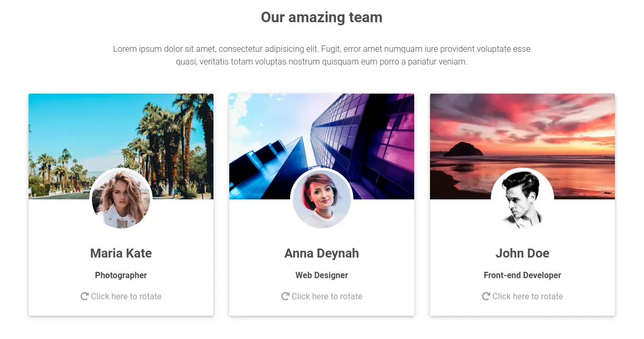The width and height of the screenshot is (644, 339).
Task: Click Anna Deynah's round avatar photo
Action: coord(322,199)
